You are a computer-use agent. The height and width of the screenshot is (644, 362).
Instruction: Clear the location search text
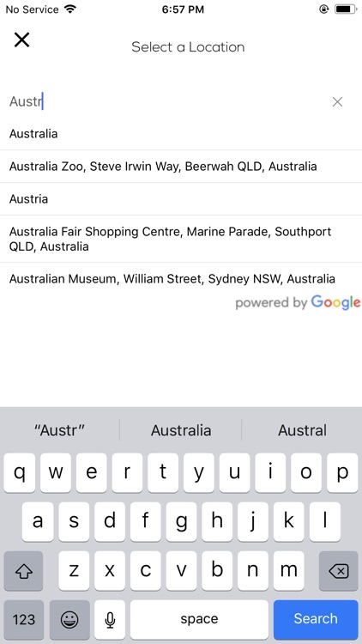pyautogui.click(x=337, y=102)
